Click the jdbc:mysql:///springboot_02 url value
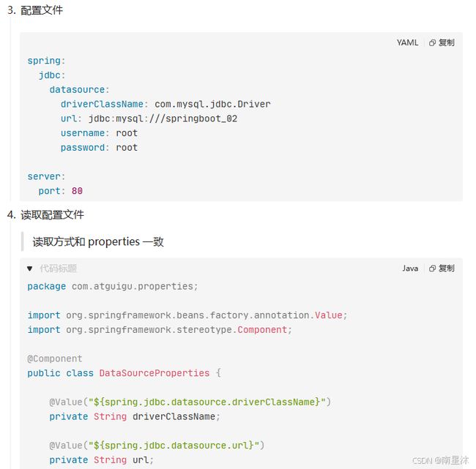 (x=163, y=119)
